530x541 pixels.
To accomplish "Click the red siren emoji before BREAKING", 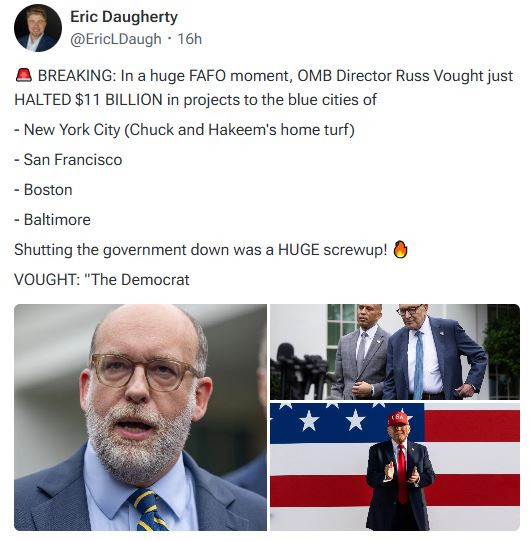I will [x=24, y=76].
